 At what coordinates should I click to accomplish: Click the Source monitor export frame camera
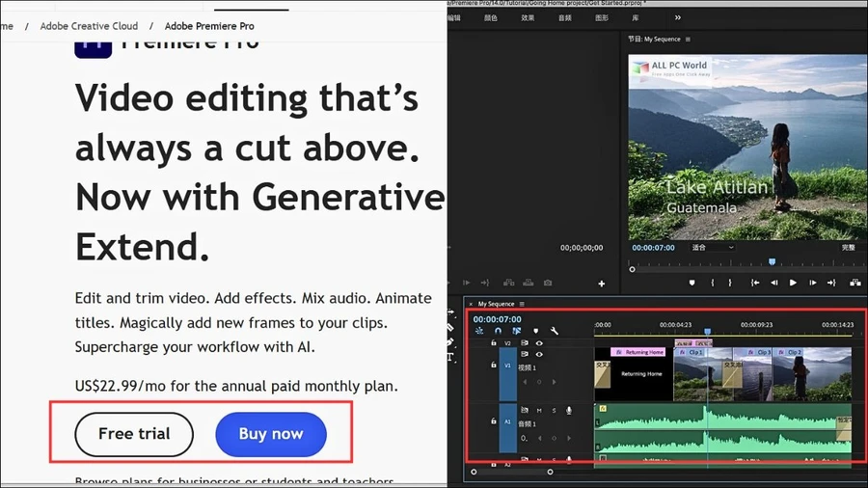[548, 283]
